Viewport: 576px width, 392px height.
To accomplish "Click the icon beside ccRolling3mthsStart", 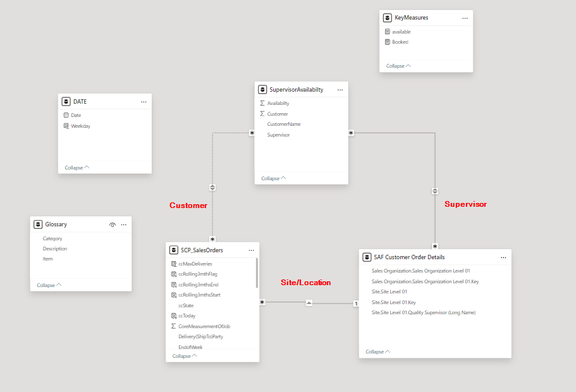I will point(174,295).
